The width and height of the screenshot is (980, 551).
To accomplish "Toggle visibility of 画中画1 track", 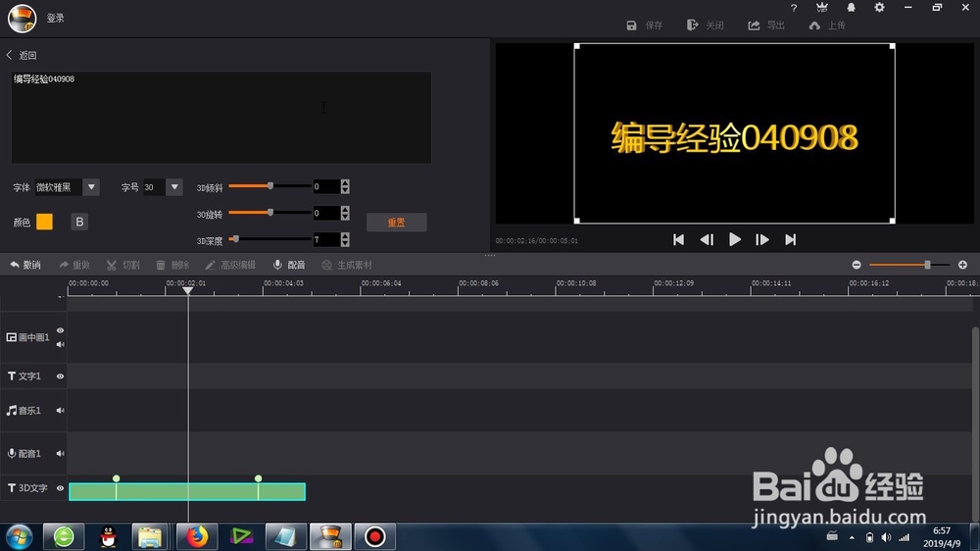I will pyautogui.click(x=60, y=330).
